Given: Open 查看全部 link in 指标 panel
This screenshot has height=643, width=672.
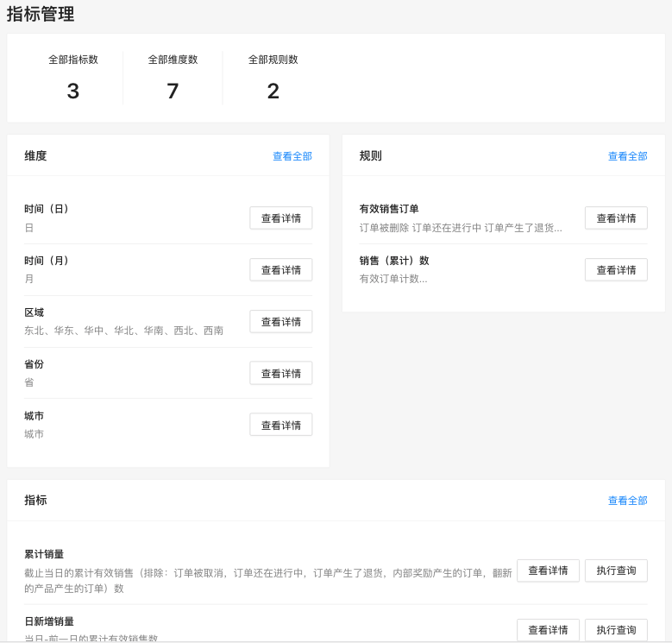Looking at the screenshot, I should [x=627, y=501].
